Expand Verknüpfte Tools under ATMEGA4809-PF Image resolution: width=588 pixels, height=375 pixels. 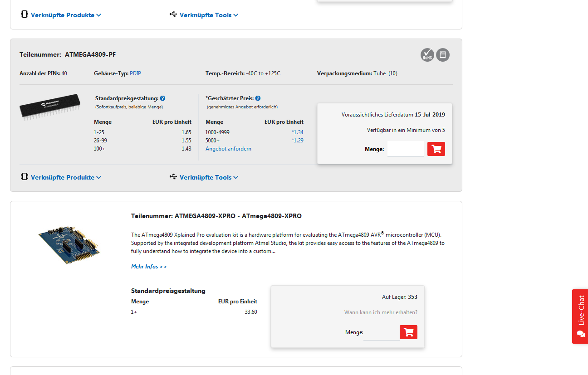coord(204,177)
